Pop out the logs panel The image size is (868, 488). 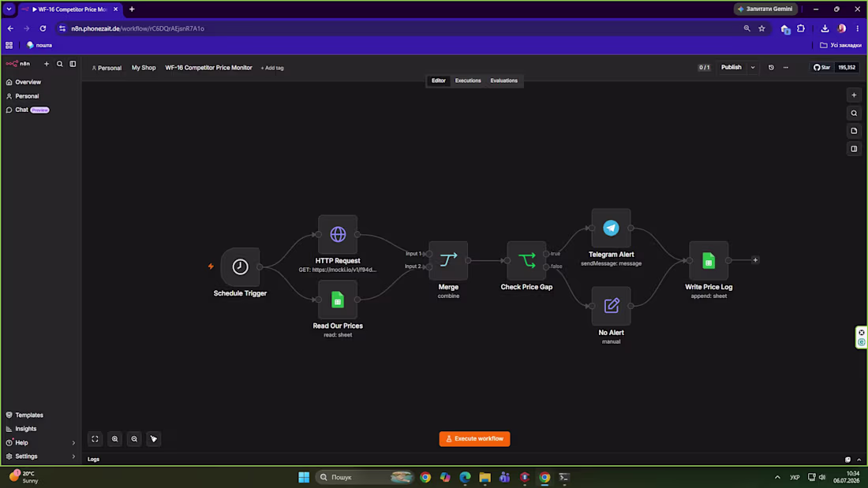(x=847, y=460)
